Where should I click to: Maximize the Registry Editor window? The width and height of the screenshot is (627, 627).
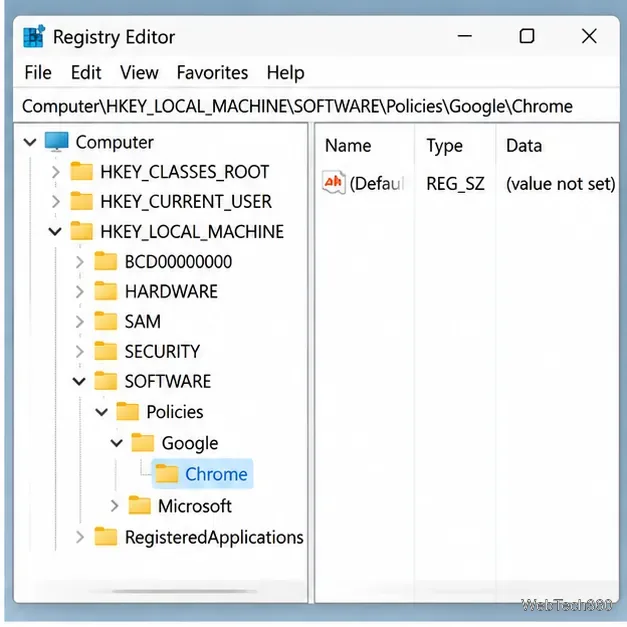pyautogui.click(x=527, y=36)
